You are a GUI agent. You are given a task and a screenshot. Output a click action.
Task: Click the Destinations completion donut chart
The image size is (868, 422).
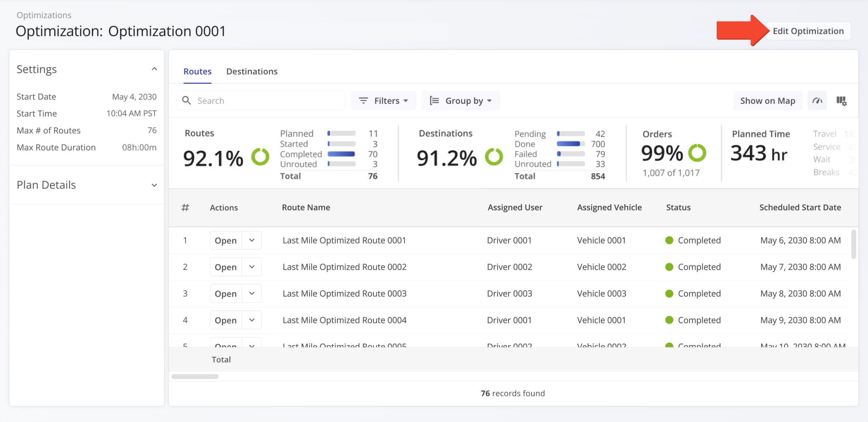(495, 157)
